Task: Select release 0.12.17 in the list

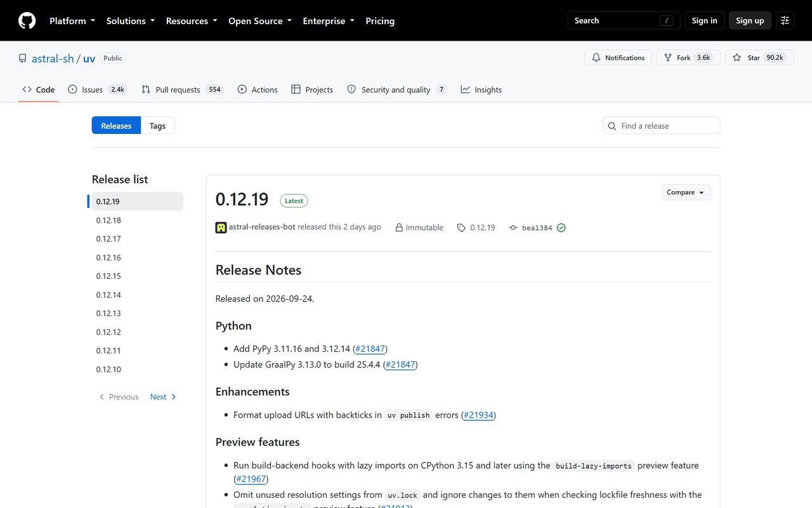Action: [x=138, y=239]
